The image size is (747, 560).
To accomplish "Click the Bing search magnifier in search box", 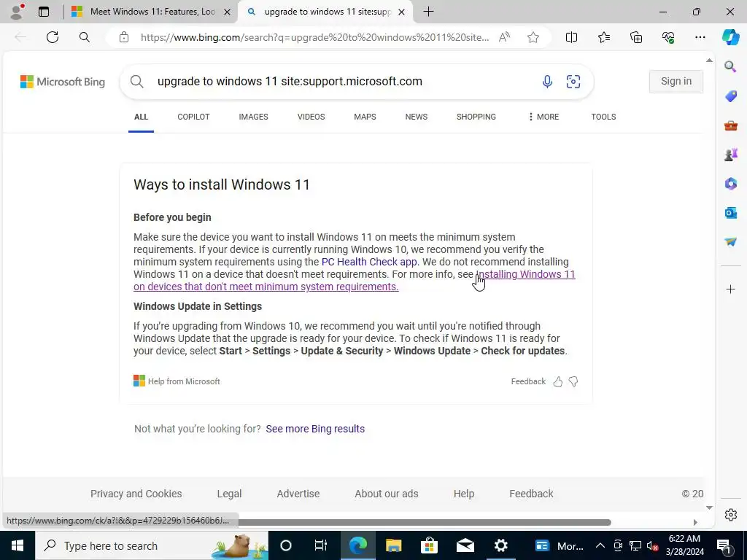I will pos(136,82).
